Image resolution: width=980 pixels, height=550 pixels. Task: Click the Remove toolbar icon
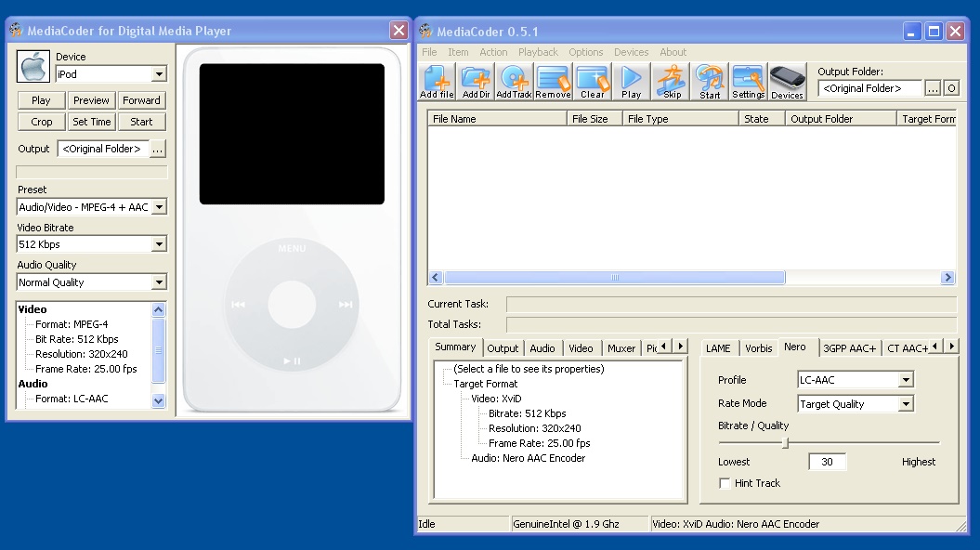(x=553, y=81)
